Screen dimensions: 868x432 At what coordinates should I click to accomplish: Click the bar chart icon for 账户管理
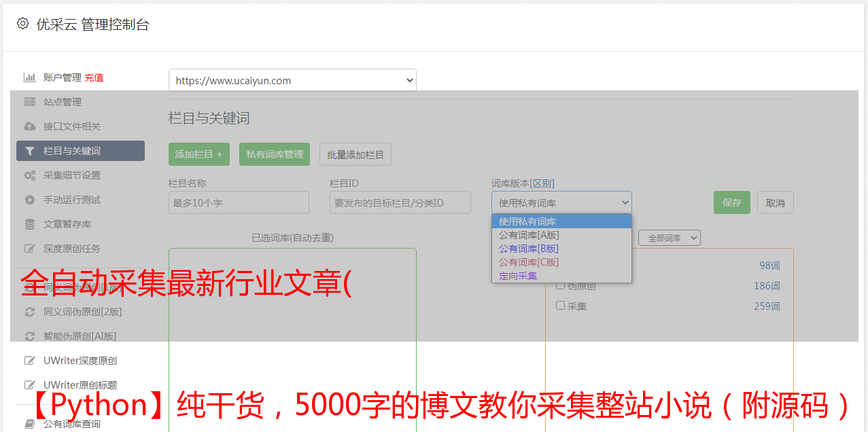pyautogui.click(x=29, y=77)
